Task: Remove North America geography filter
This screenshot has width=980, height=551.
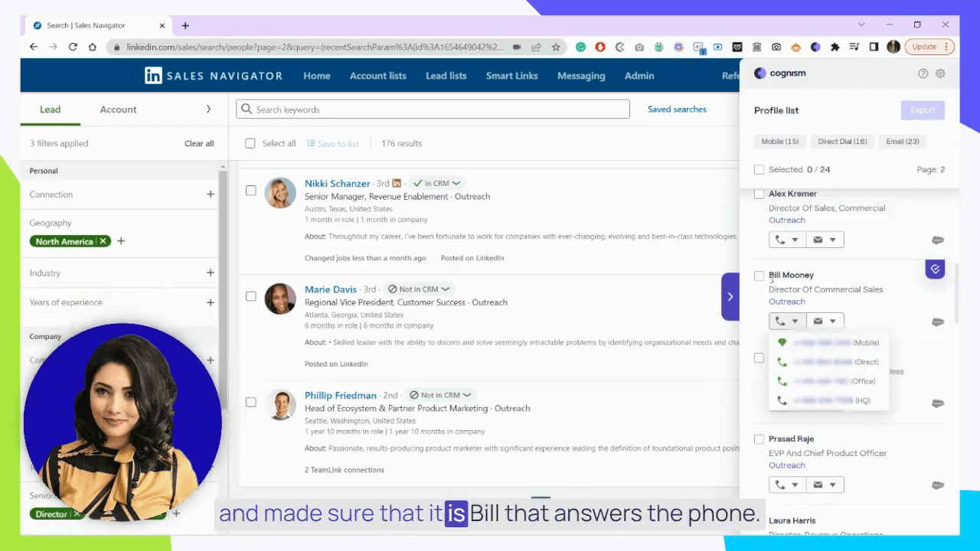Action: (x=103, y=241)
